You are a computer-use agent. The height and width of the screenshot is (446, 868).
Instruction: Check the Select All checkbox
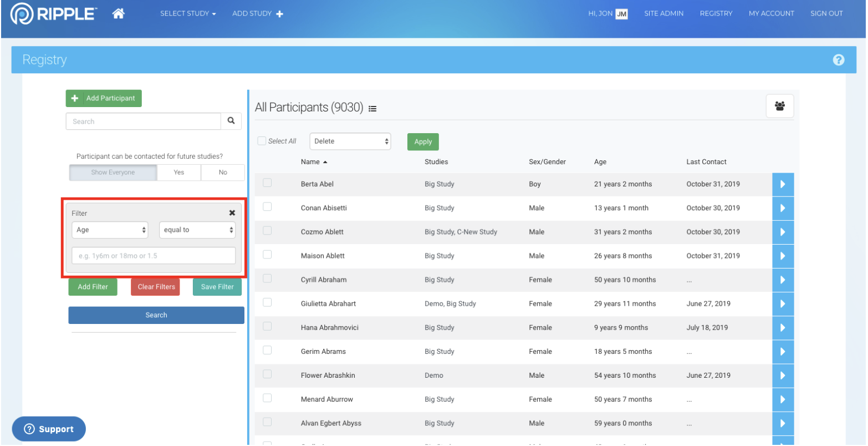[x=262, y=141]
